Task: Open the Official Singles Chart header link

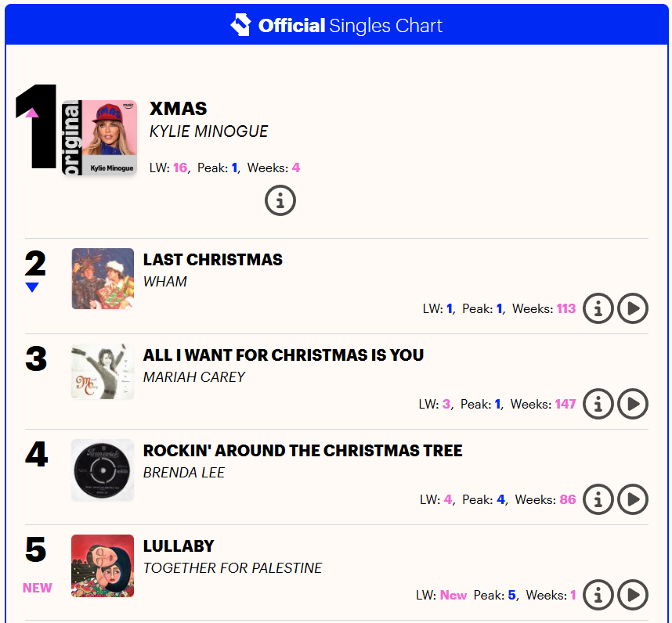Action: click(x=350, y=25)
